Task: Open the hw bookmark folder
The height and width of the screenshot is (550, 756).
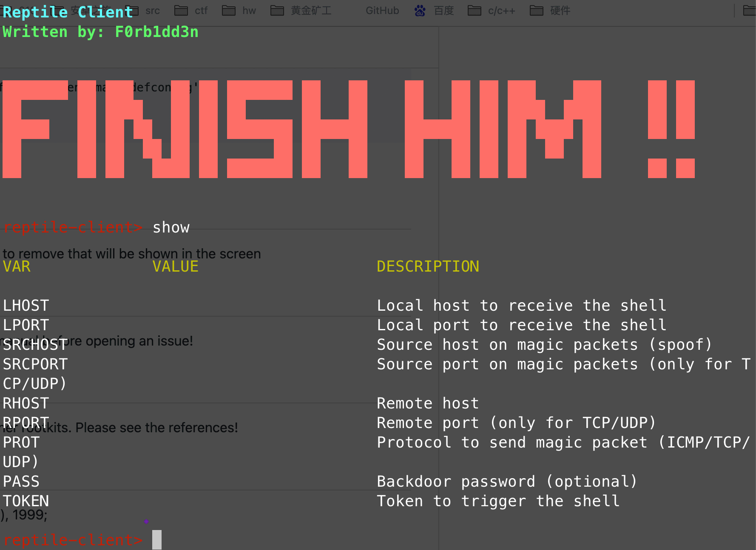Action: point(239,11)
